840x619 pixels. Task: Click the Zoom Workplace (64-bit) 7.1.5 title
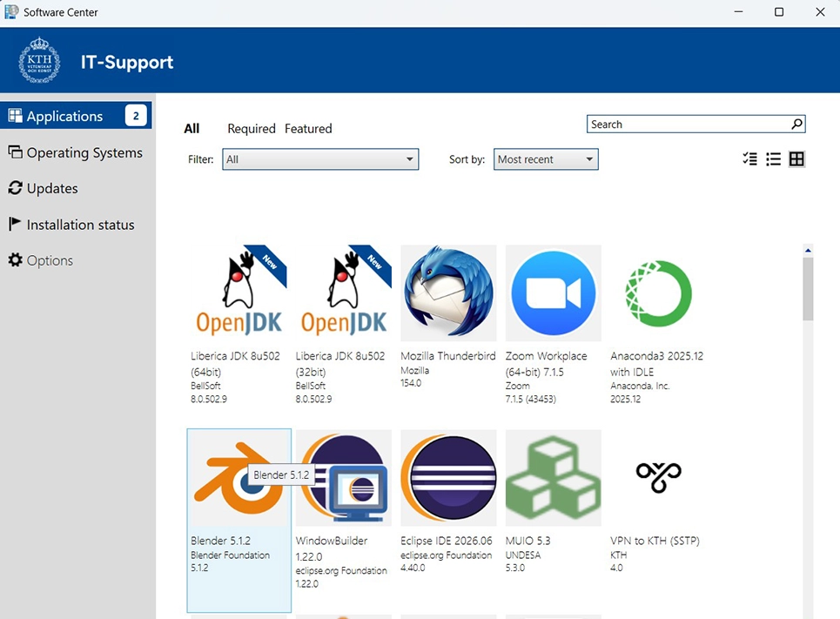(x=546, y=364)
